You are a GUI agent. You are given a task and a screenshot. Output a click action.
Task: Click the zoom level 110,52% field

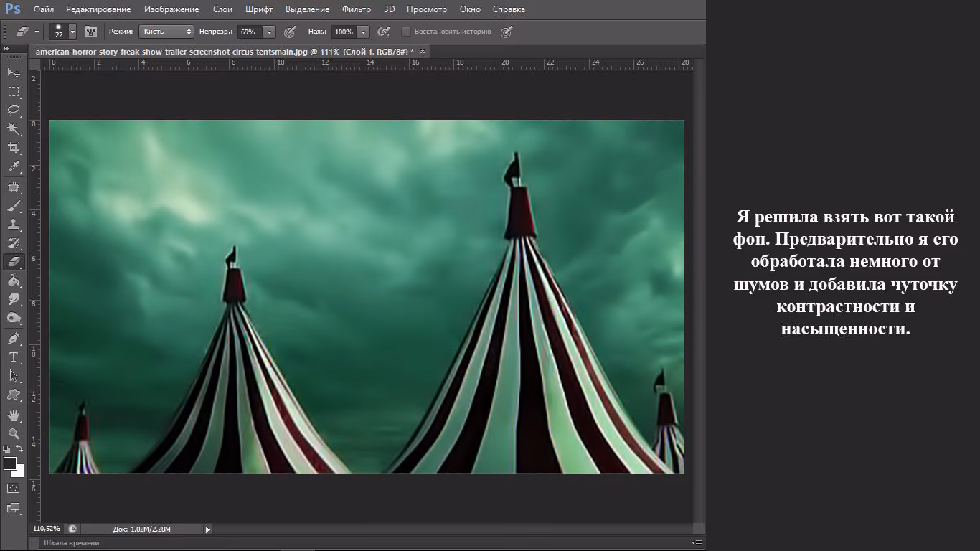click(x=47, y=529)
